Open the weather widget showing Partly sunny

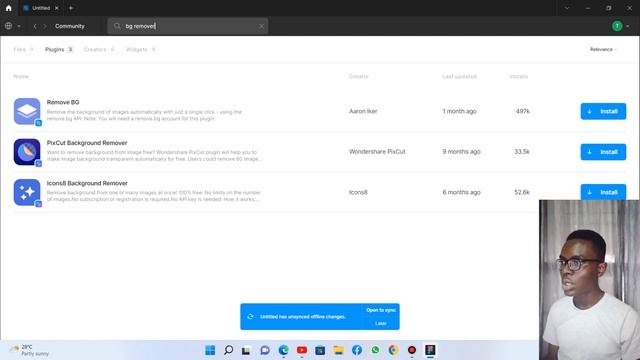coord(29,350)
